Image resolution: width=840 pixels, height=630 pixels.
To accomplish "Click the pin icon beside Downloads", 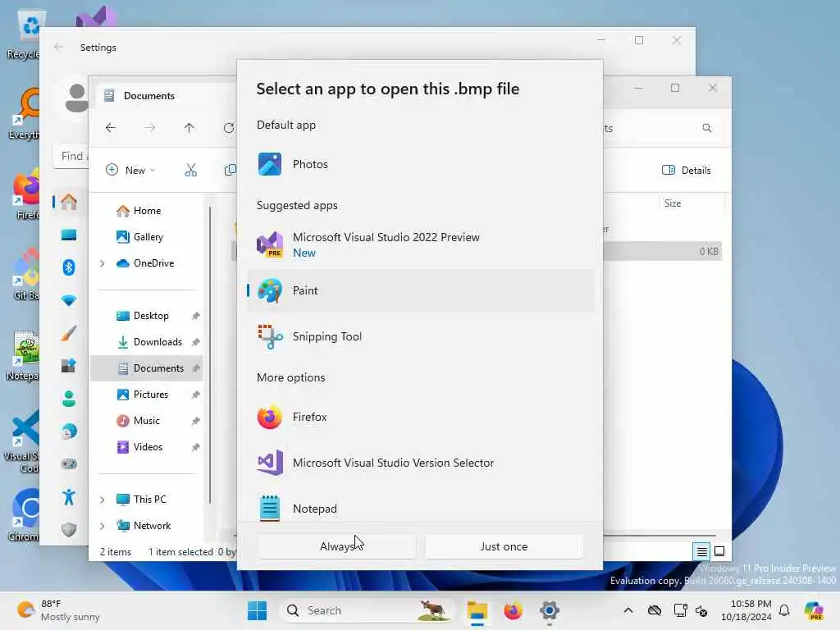I will point(195,342).
